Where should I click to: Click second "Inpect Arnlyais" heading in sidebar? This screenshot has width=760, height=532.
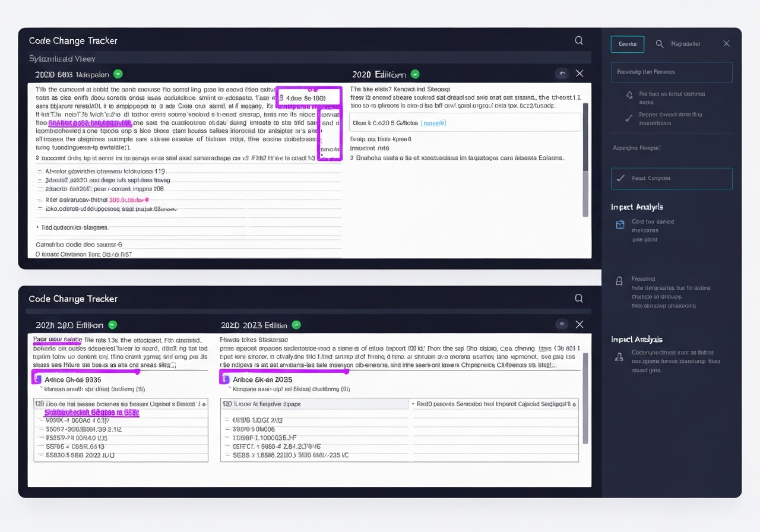[x=637, y=339]
